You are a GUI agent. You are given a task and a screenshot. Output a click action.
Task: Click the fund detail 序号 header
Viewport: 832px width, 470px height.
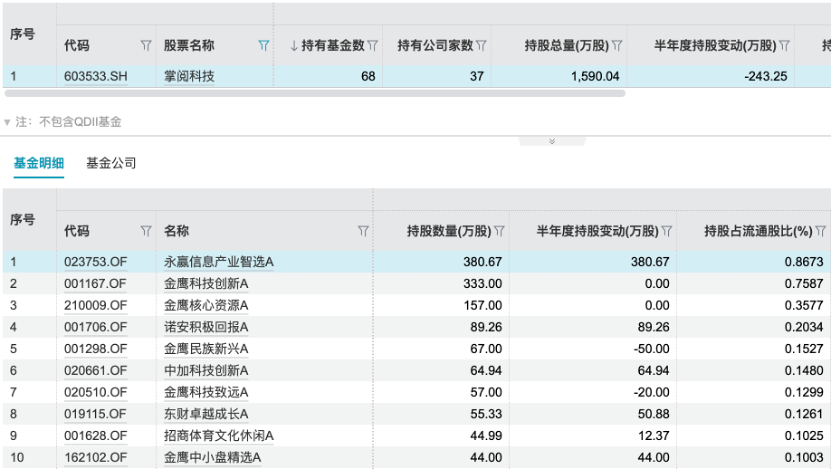[22, 220]
